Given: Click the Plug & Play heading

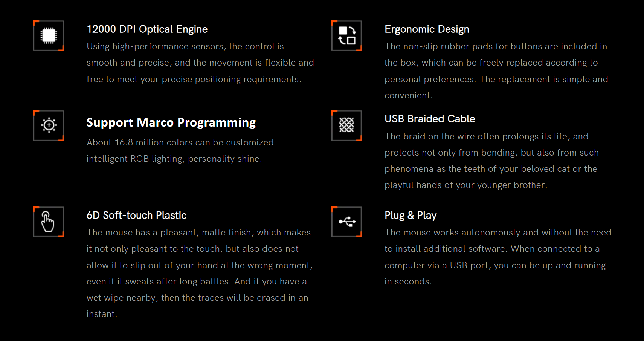Looking at the screenshot, I should pyautogui.click(x=411, y=215).
